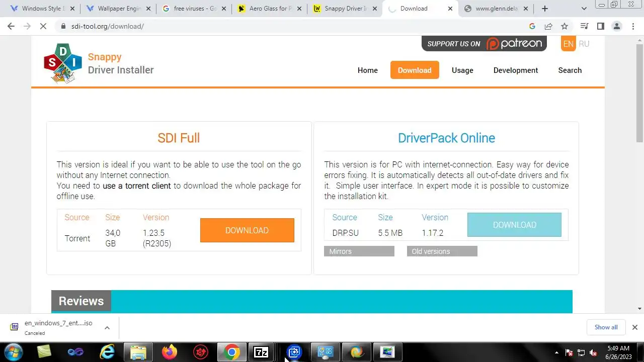
Task: Switch site language to EN
Action: tap(569, 44)
